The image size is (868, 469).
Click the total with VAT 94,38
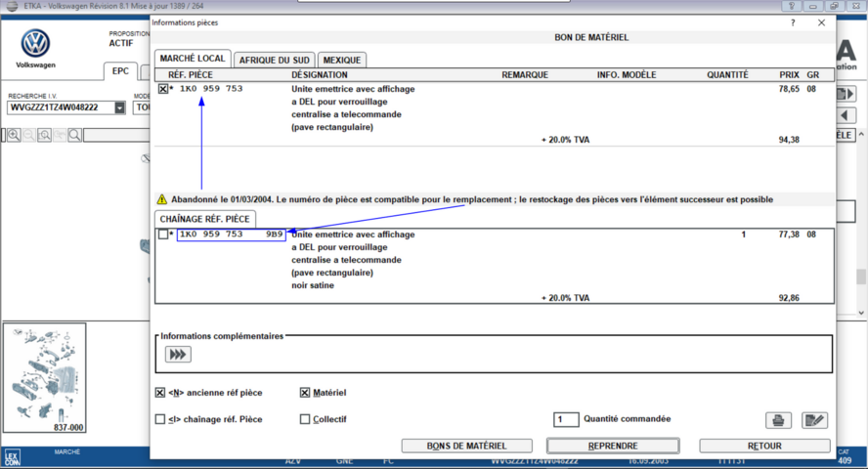(789, 140)
